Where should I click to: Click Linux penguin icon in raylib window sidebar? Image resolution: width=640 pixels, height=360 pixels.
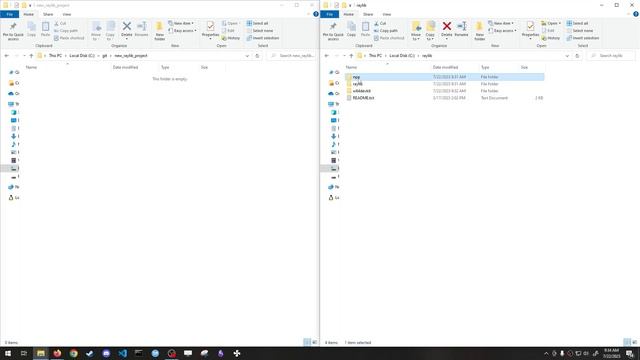(331, 198)
